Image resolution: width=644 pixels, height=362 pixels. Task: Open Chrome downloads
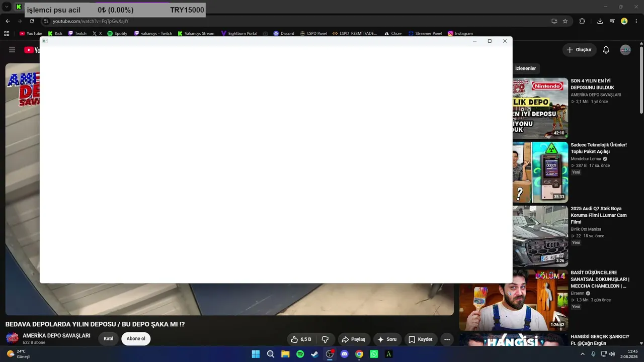coord(600,21)
